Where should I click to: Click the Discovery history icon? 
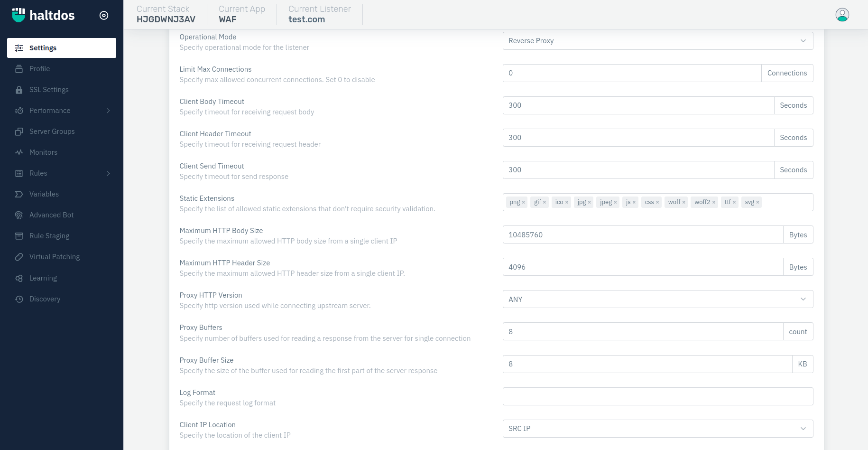(19, 299)
